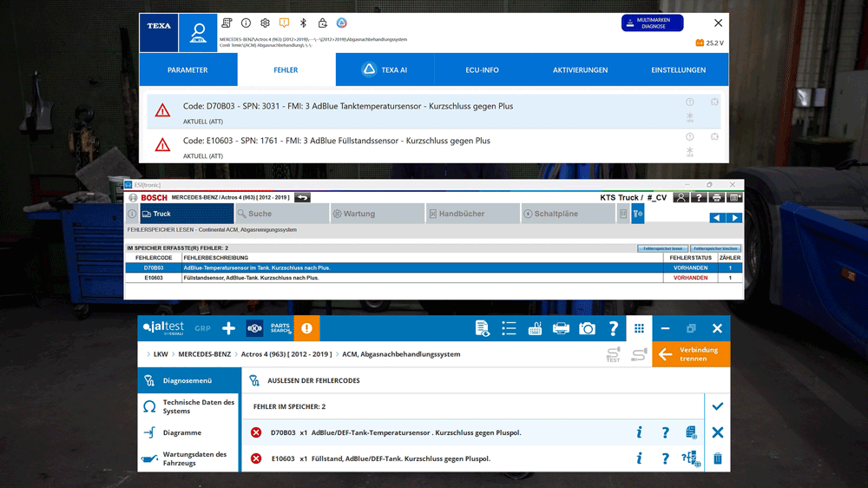Select D70B03 row in Bosch fault table
This screenshot has height=488, width=868.
point(433,267)
